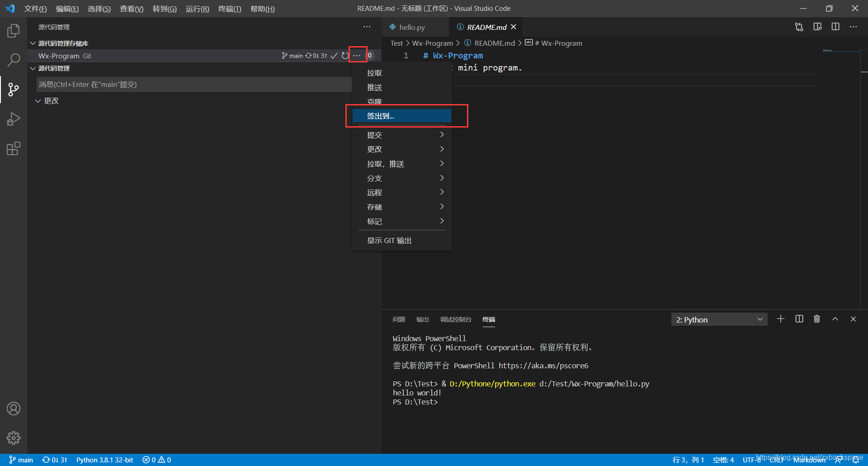Viewport: 868px width, 466px height.
Task: Click the main branch in repository row
Action: tap(292, 56)
